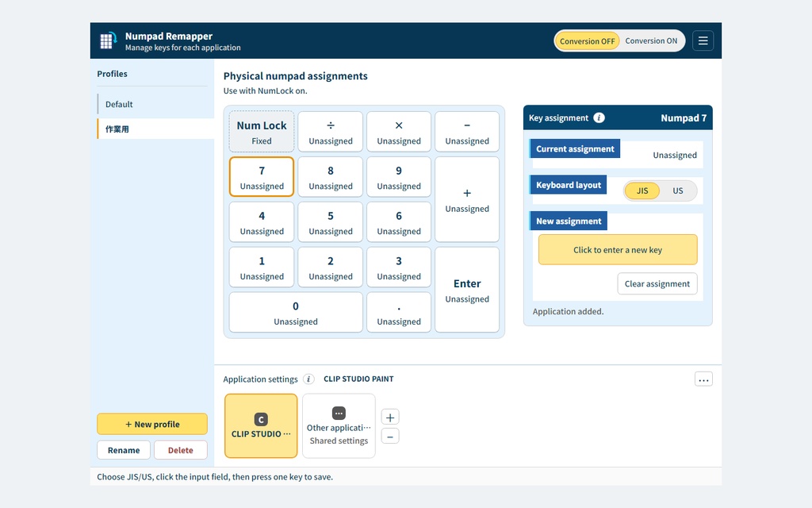
Task: Click the 'Use with NumLock on.' hint text
Action: (265, 90)
